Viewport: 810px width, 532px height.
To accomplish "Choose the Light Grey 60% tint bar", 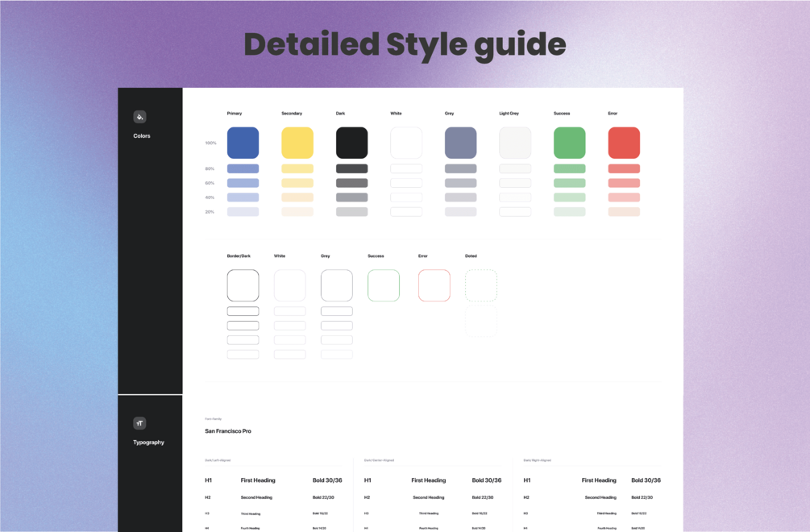I will pyautogui.click(x=515, y=183).
